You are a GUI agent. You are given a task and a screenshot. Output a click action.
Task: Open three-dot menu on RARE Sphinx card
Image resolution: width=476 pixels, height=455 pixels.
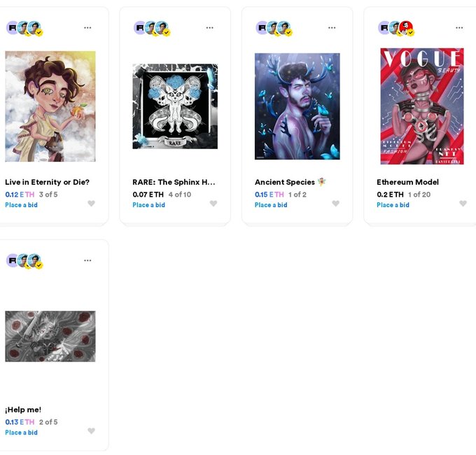click(x=209, y=27)
